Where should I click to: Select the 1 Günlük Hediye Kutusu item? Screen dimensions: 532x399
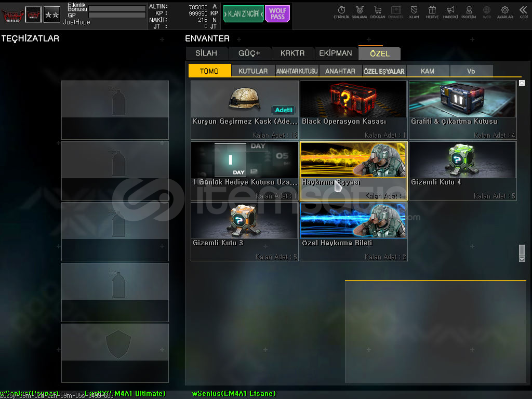pyautogui.click(x=245, y=170)
